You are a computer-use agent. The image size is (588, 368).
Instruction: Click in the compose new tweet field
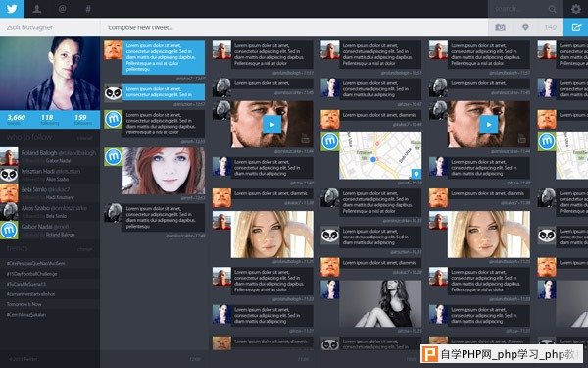(294, 27)
